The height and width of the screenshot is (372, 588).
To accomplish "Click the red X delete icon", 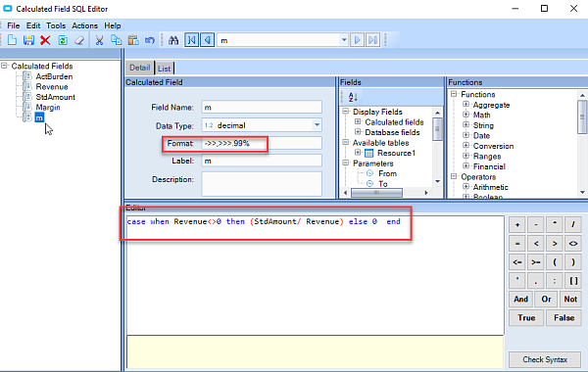I will 45,40.
